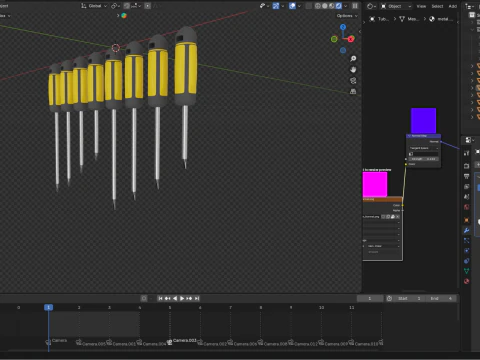Switch to rendered viewport shading
This screenshot has height=360, width=480.
tap(339, 6)
